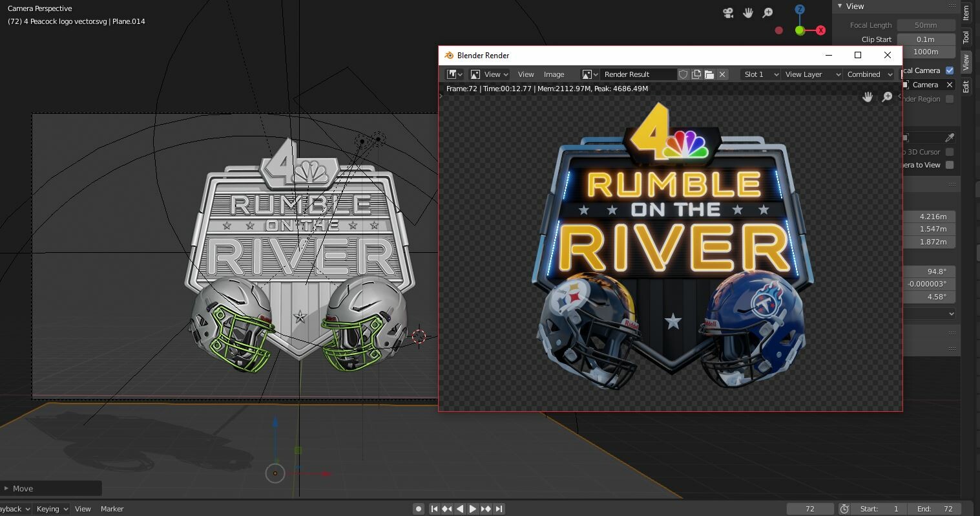Pick object with the eyedropper icon

coord(949,138)
